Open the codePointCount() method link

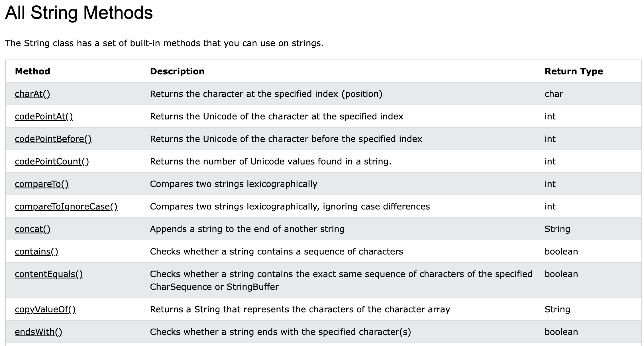coord(52,161)
